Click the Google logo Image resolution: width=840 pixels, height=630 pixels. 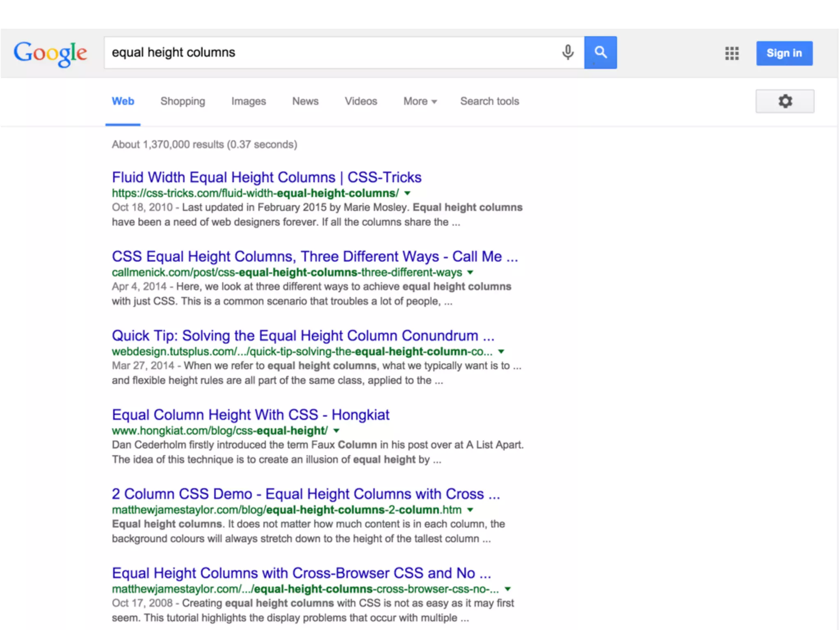[x=50, y=53]
